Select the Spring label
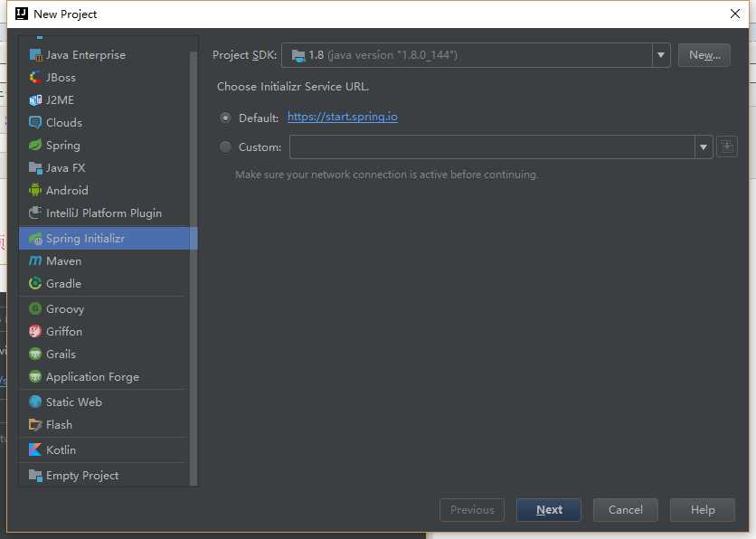Image resolution: width=756 pixels, height=539 pixels. (x=63, y=145)
